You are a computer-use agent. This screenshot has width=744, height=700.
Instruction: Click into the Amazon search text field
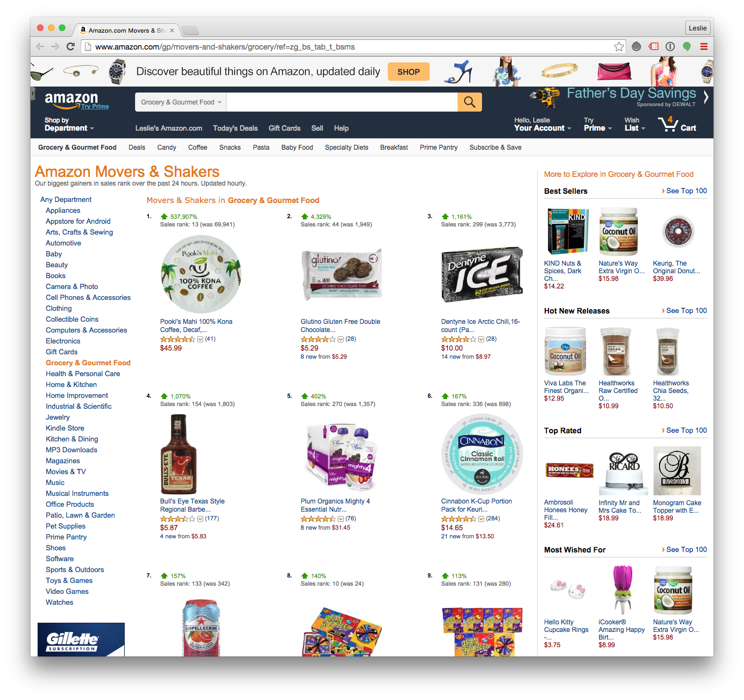tap(342, 102)
